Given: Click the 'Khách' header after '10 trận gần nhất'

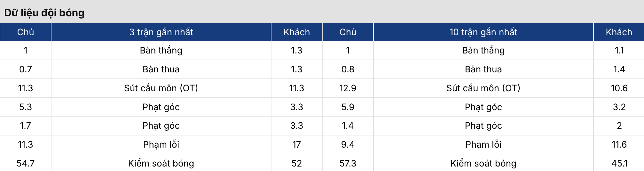Looking at the screenshot, I should 619,32.
